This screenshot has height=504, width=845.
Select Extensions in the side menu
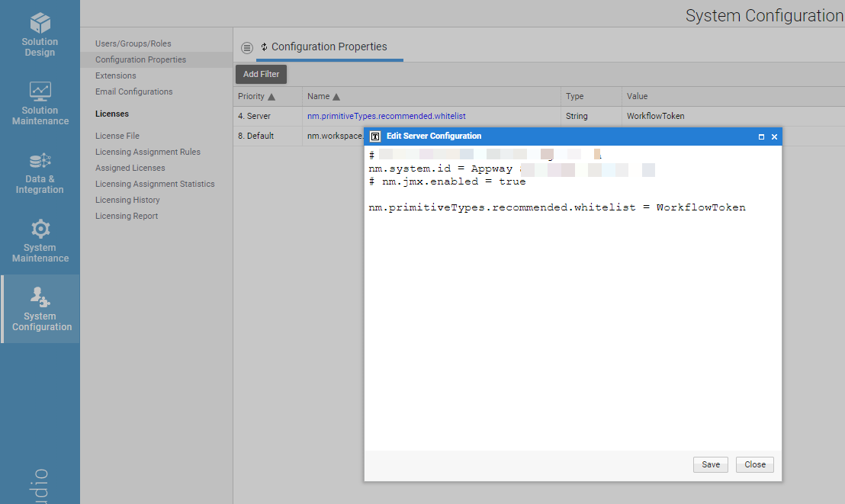pyautogui.click(x=116, y=75)
